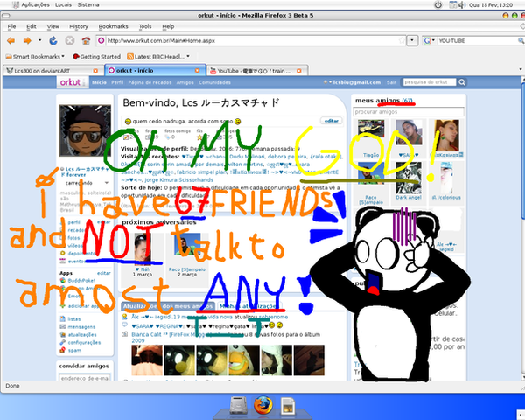Open the Locais panel menu
The width and height of the screenshot is (525, 420).
coord(63,4)
